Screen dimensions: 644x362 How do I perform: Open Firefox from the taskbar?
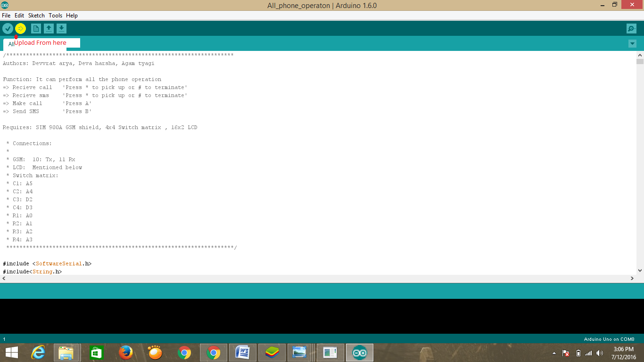click(x=126, y=352)
